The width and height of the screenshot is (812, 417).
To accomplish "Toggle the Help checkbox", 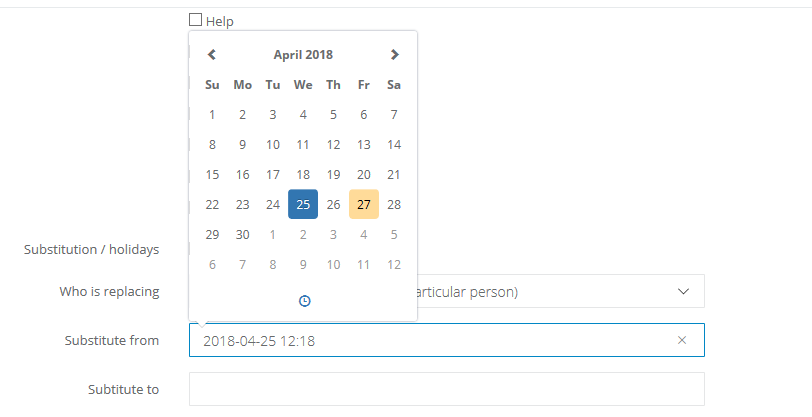I will (196, 20).
